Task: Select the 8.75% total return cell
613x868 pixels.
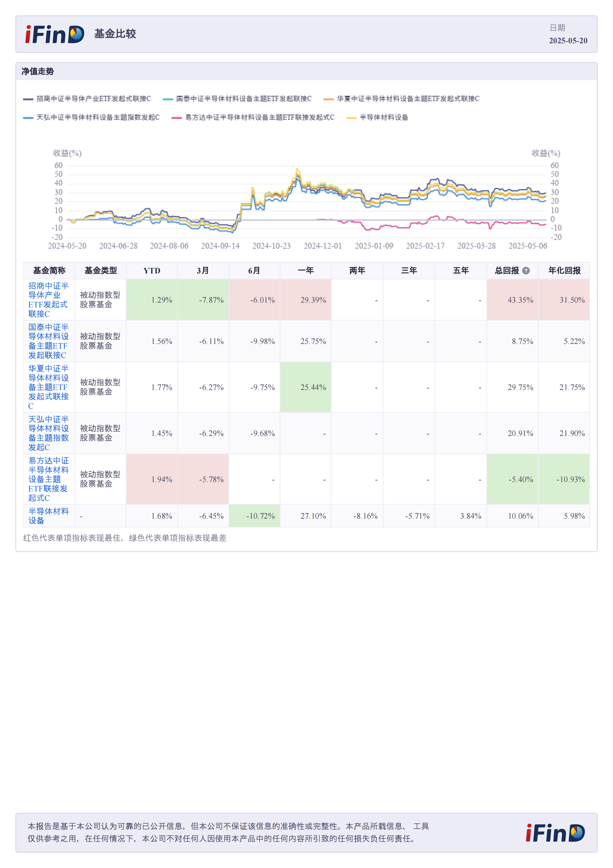Action: (513, 341)
